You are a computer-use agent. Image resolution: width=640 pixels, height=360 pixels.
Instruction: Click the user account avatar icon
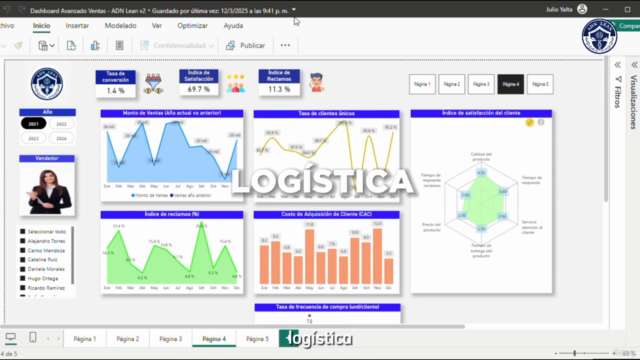pos(582,9)
